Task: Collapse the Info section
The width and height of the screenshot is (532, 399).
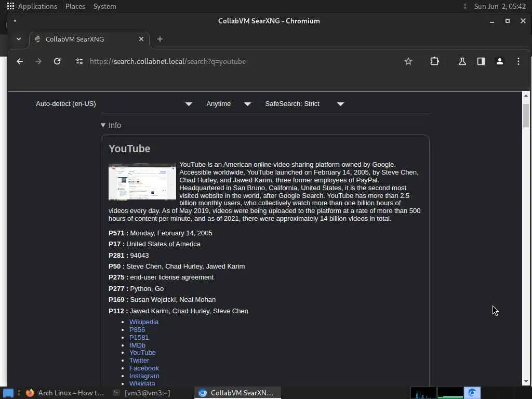Action: [x=111, y=125]
